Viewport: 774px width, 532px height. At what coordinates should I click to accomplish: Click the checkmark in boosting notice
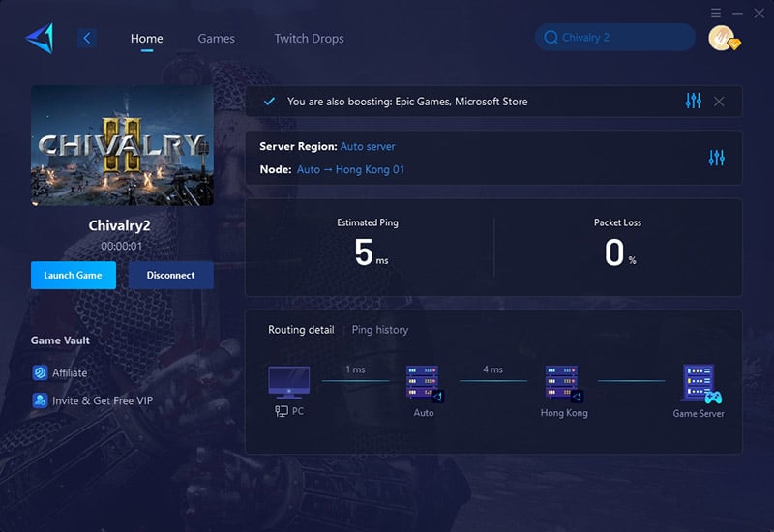point(269,102)
